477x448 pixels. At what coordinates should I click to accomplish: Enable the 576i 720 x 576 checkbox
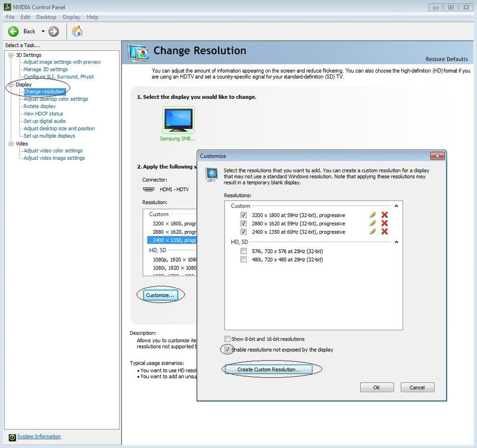pos(243,251)
